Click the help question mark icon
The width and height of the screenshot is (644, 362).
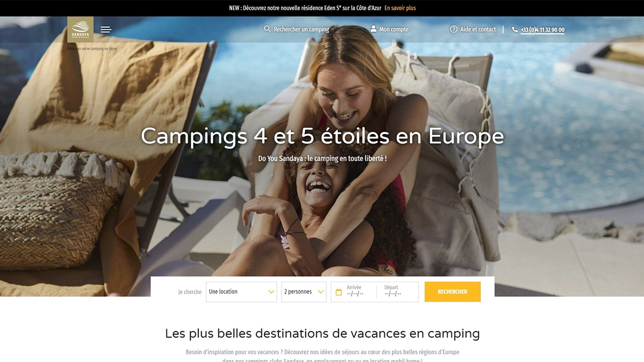454,29
